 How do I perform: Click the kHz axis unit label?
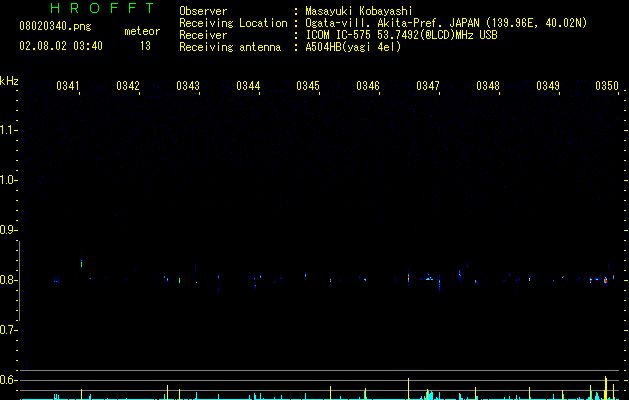tap(9, 81)
